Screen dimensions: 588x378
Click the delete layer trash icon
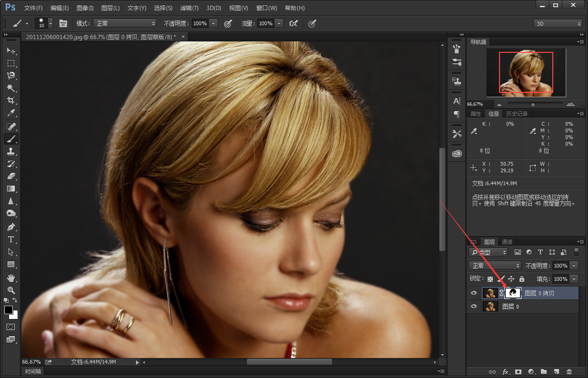pos(569,371)
